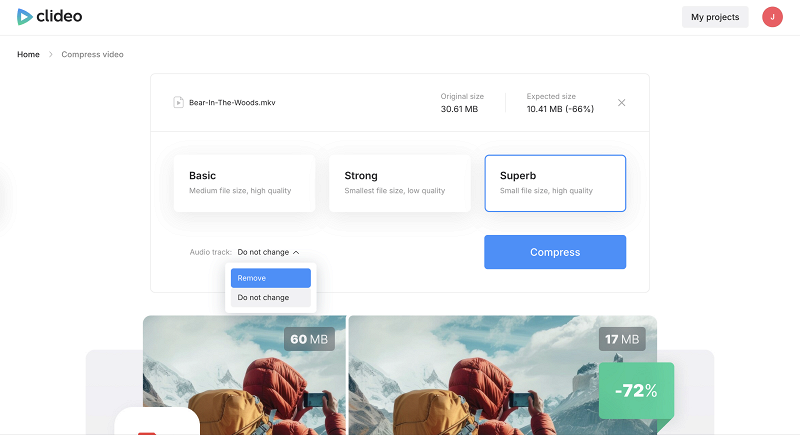Select the Basic compression option
Image resolution: width=800 pixels, height=435 pixels.
244,183
